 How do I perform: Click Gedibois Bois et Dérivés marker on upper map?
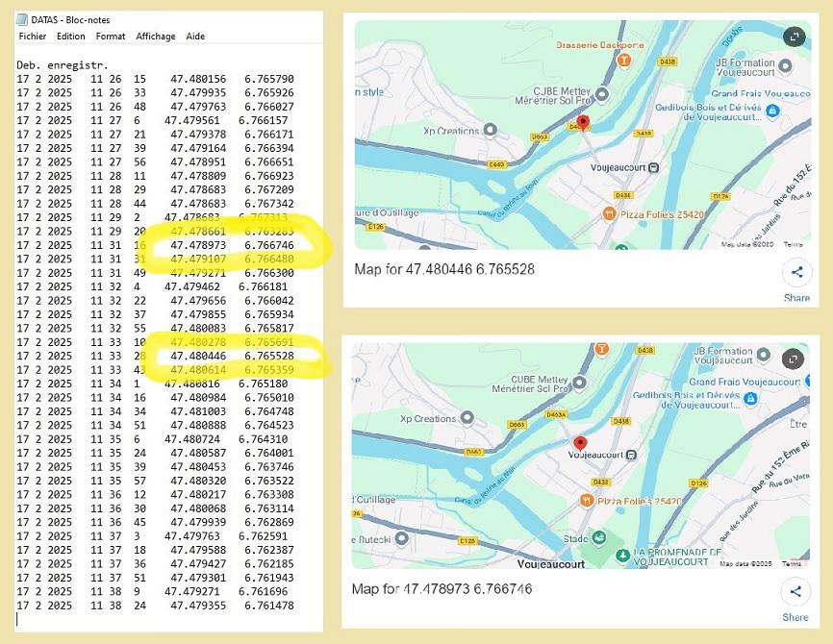click(773, 111)
